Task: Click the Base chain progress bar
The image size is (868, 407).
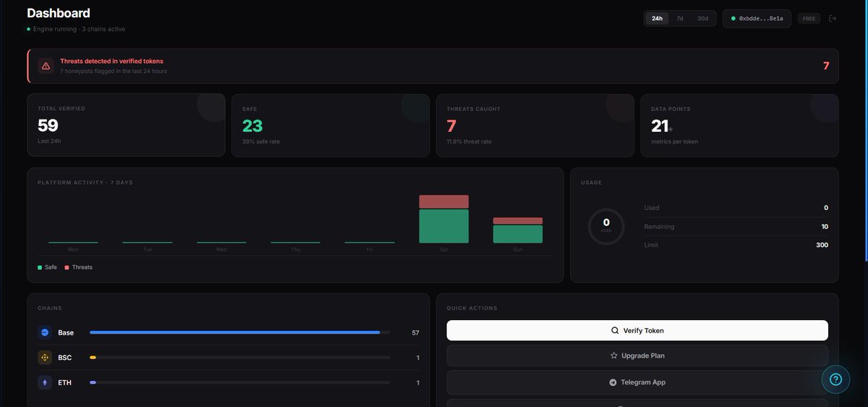Action: click(x=239, y=332)
